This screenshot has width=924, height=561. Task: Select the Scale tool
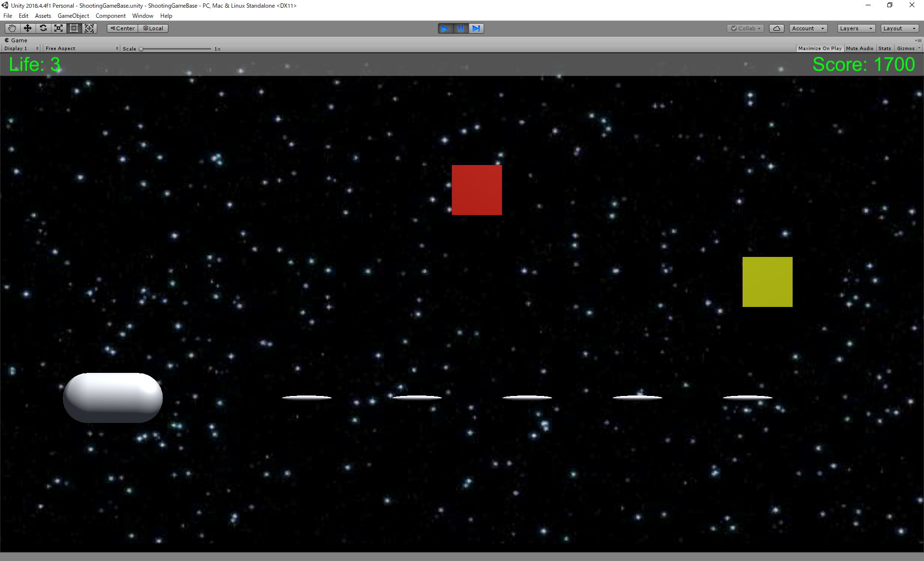point(58,28)
